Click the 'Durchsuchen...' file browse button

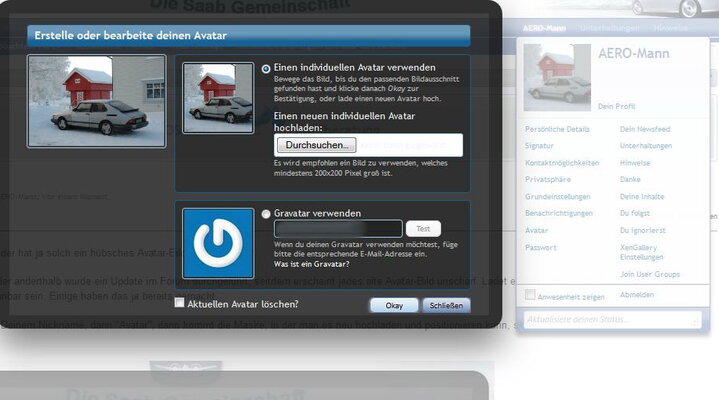[316, 145]
